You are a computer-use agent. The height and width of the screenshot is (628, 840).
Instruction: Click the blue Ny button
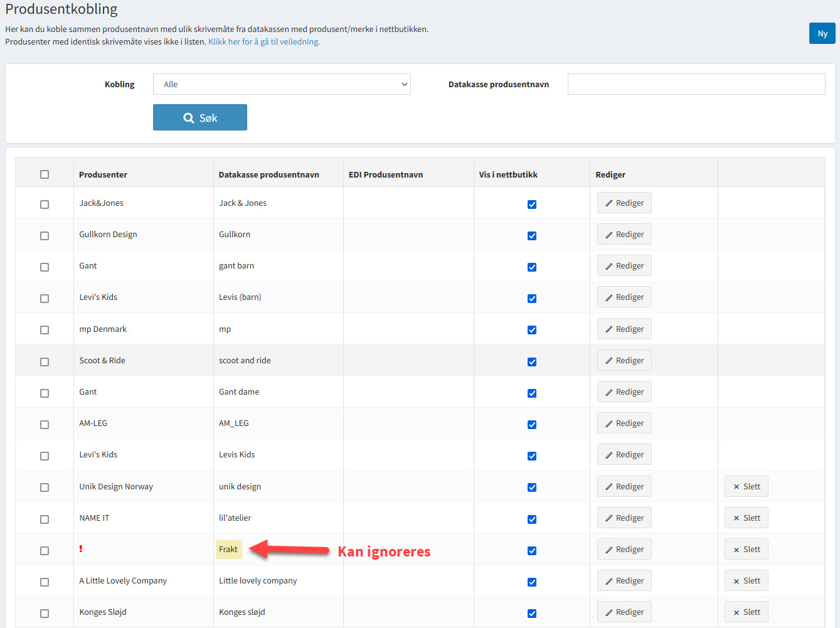point(822,34)
